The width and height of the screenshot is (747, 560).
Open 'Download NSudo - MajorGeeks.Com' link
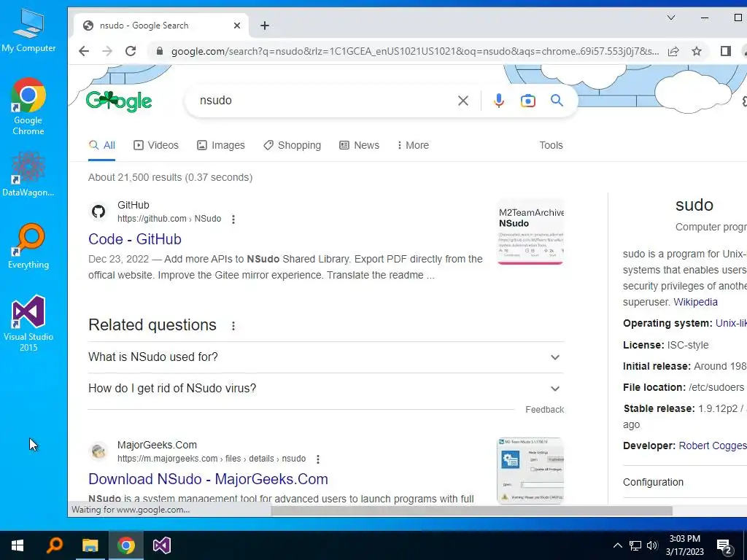pos(208,480)
